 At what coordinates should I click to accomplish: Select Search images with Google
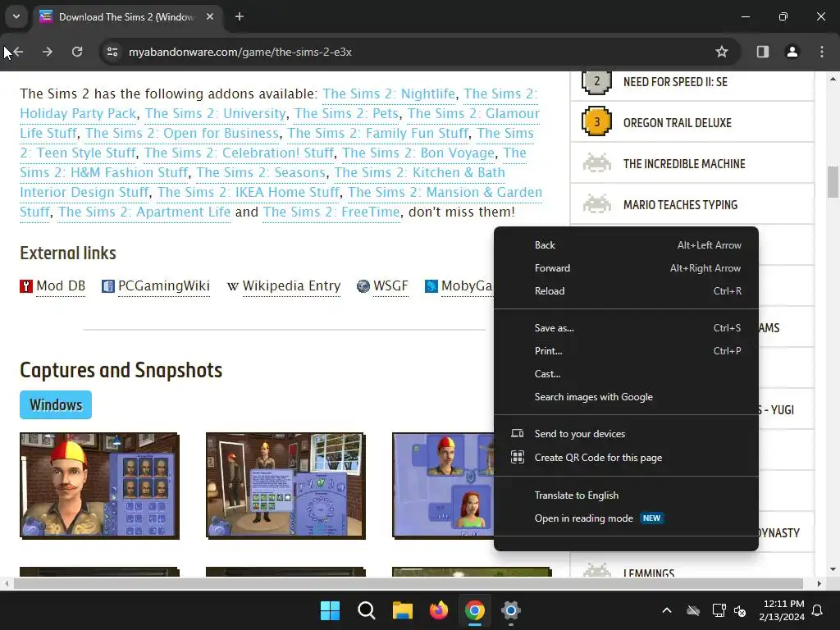[x=626, y=397]
